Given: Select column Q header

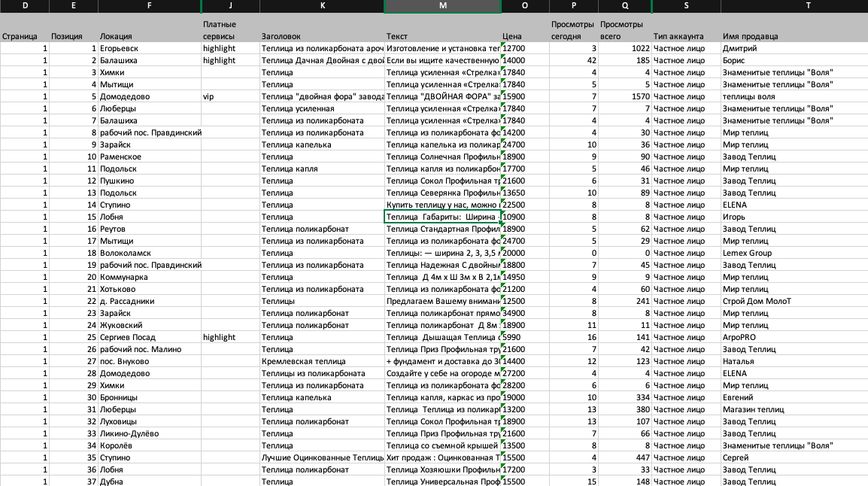Looking at the screenshot, I should click(x=625, y=5).
